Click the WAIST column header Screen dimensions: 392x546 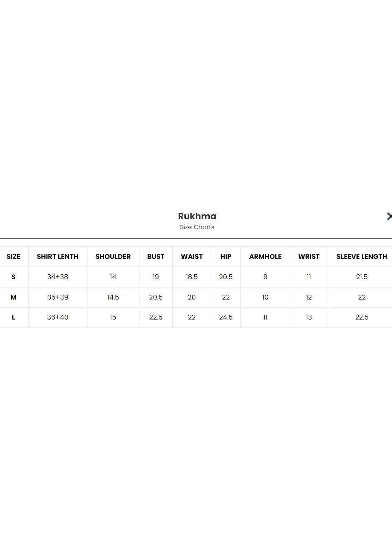coord(192,256)
